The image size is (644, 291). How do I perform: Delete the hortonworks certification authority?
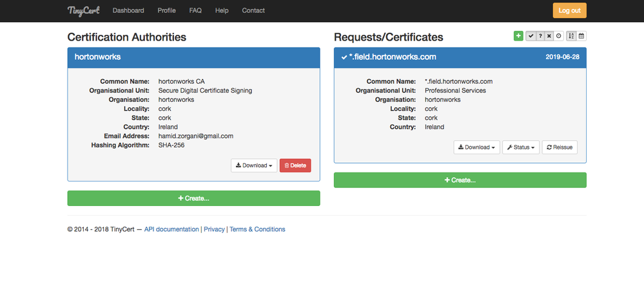coord(295,165)
